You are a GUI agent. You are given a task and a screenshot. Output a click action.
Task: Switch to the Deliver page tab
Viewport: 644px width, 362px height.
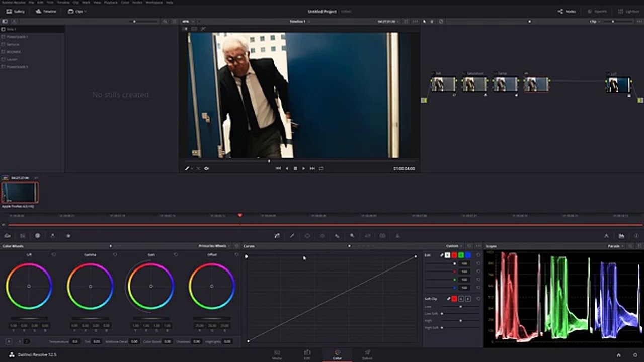(x=367, y=354)
